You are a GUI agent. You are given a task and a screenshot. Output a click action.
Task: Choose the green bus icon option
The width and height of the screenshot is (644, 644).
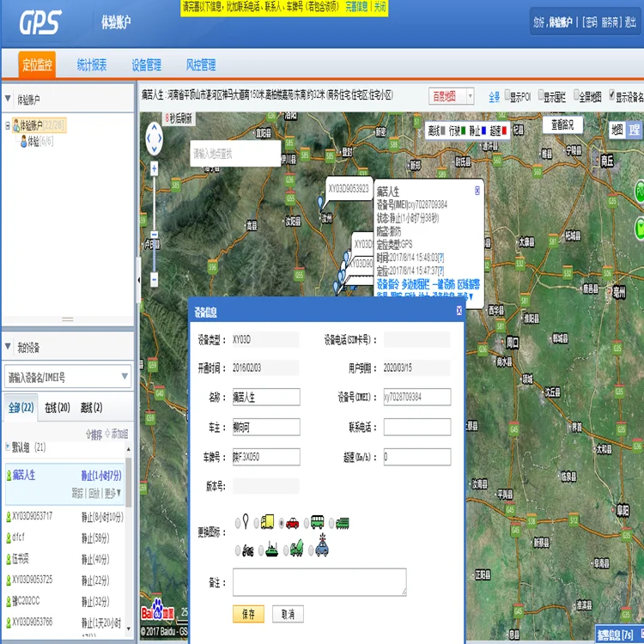[x=317, y=522]
